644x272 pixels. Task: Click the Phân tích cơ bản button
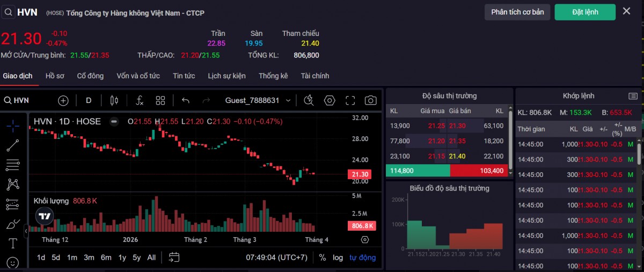click(x=517, y=12)
